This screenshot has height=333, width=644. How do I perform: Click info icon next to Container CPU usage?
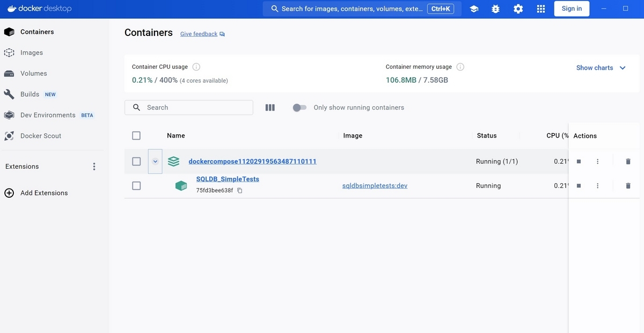pyautogui.click(x=196, y=67)
